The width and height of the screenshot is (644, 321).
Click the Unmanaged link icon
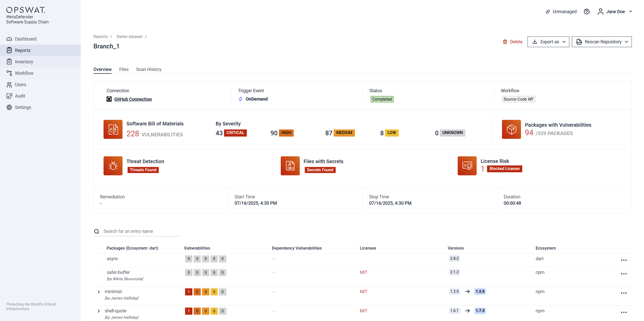pos(548,12)
